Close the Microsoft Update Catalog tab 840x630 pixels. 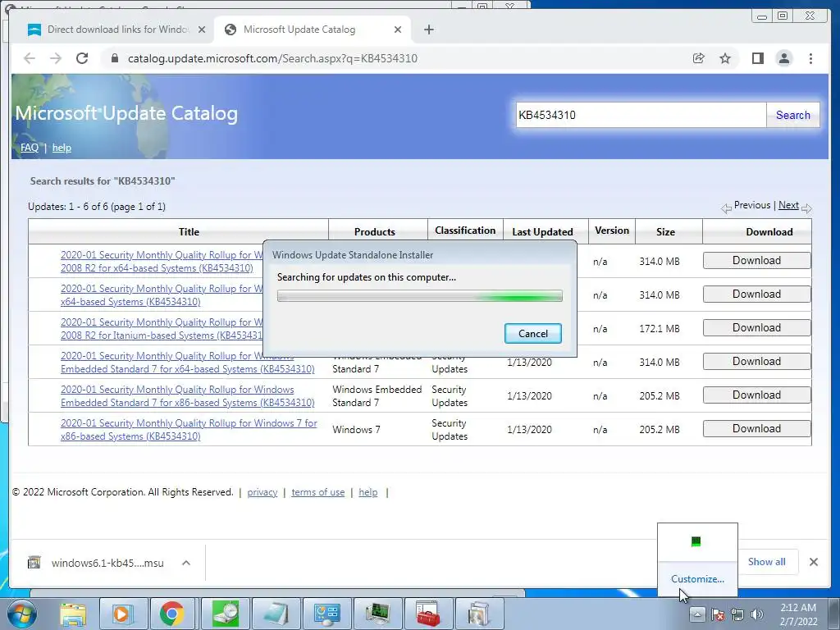(398, 30)
